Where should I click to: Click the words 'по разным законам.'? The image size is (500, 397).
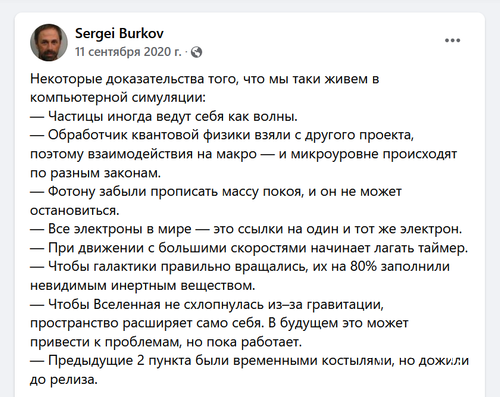[x=95, y=173]
